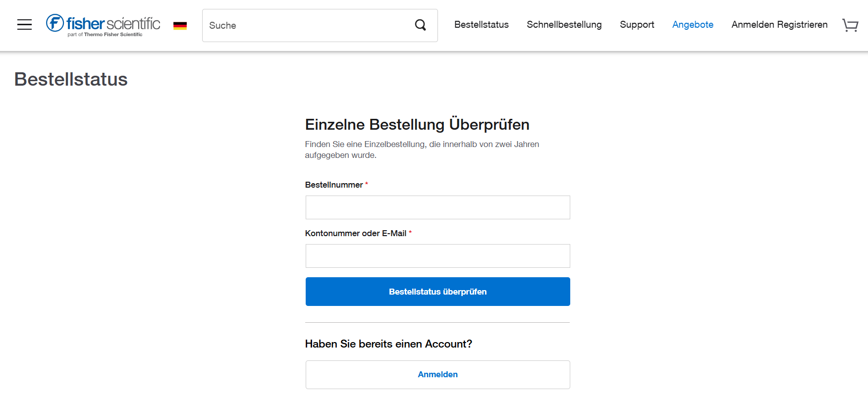Open the hamburger navigation menu
This screenshot has width=868, height=400.
[24, 24]
